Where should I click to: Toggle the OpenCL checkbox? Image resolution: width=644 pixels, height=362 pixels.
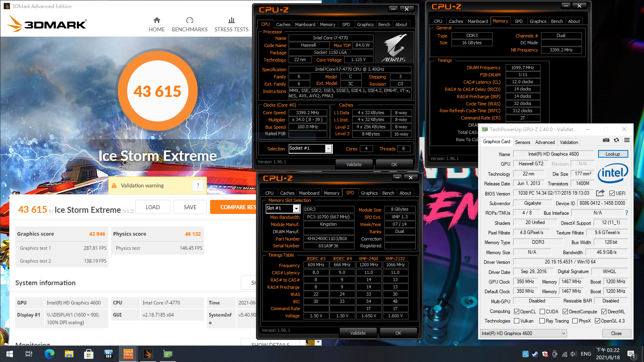coord(517,312)
